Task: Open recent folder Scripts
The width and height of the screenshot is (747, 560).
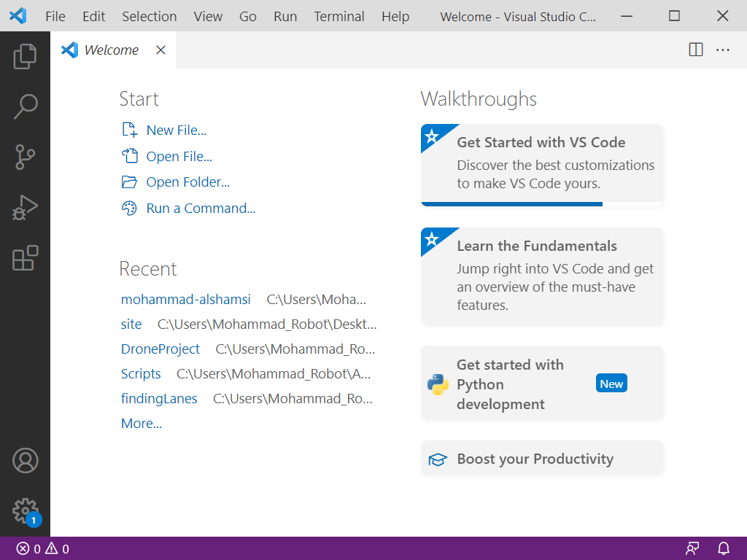Action: click(x=141, y=374)
